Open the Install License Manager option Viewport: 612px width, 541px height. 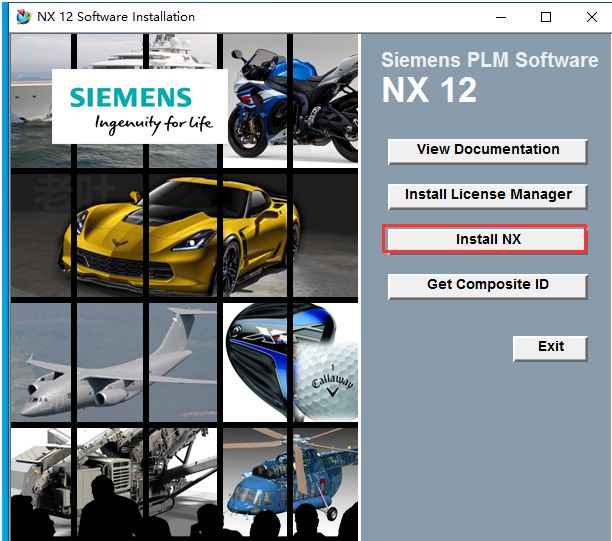(487, 195)
